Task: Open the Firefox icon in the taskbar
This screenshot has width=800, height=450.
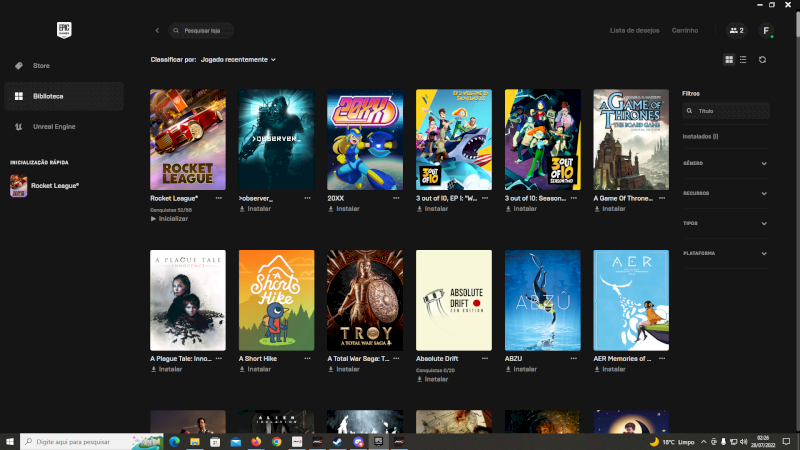Action: (x=256, y=441)
